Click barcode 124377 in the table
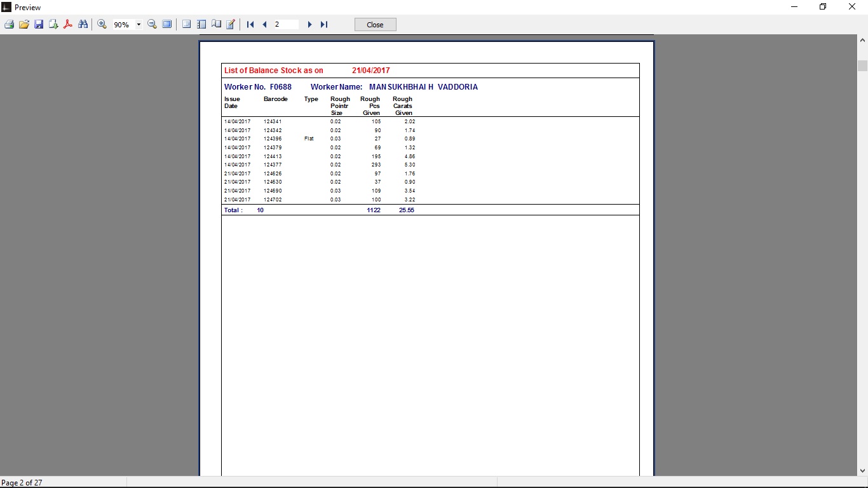Viewport: 868px width, 488px height. (x=273, y=165)
